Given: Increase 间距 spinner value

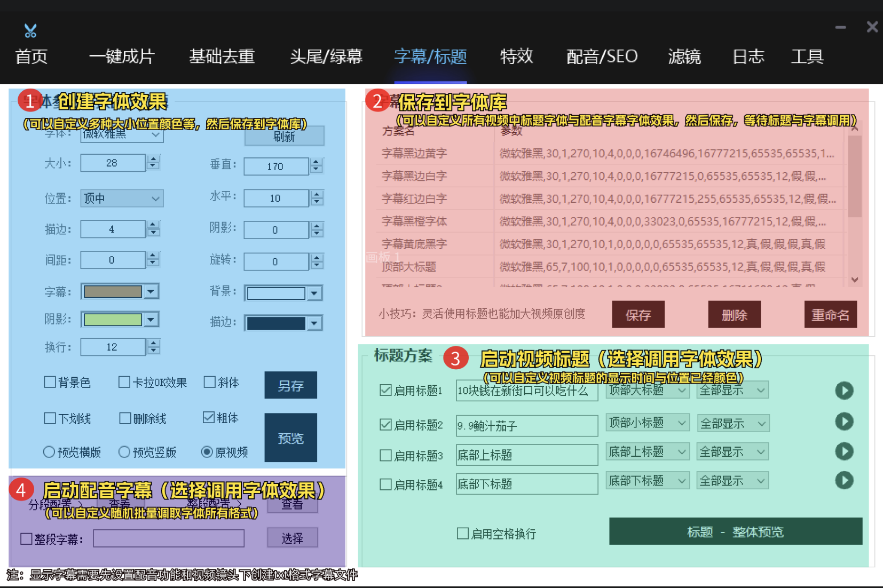Looking at the screenshot, I should [153, 256].
